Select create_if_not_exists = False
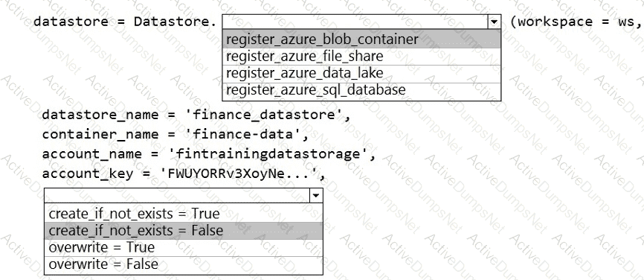 point(183,231)
